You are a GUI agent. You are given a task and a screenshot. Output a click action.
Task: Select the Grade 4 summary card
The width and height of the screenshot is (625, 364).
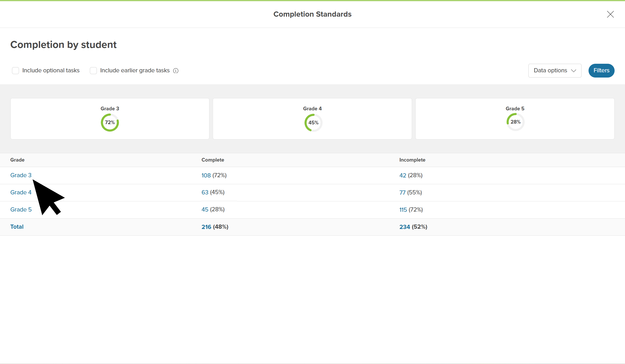click(x=312, y=109)
